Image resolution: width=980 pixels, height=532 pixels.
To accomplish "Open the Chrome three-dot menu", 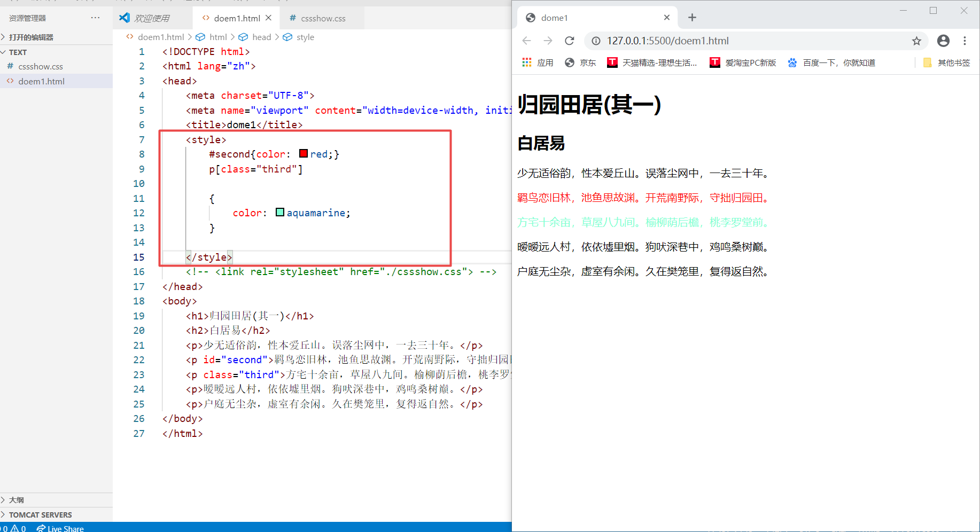I will (965, 41).
